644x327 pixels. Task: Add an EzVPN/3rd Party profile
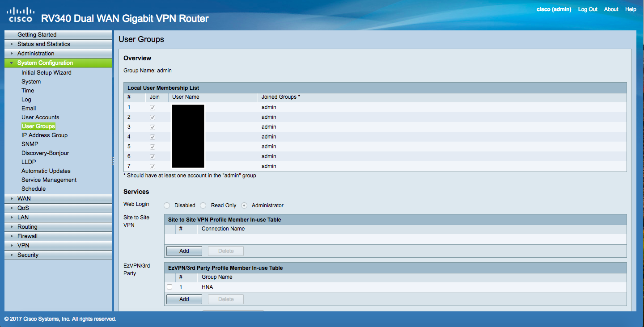(x=184, y=299)
